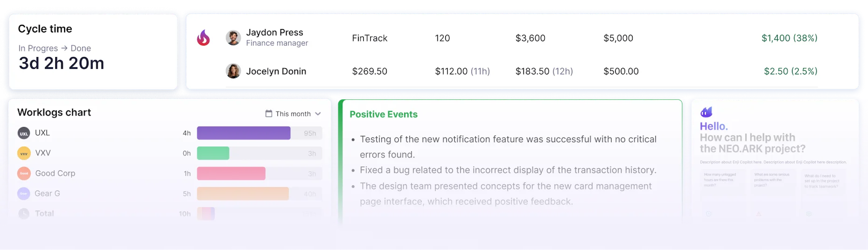Click the green VXV worklog bar

coord(213,153)
